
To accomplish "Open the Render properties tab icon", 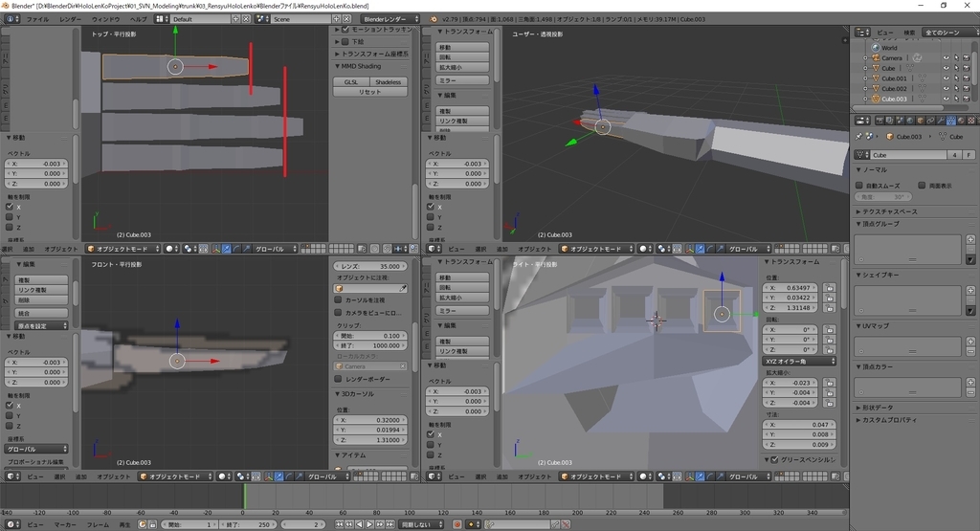I will [x=880, y=121].
